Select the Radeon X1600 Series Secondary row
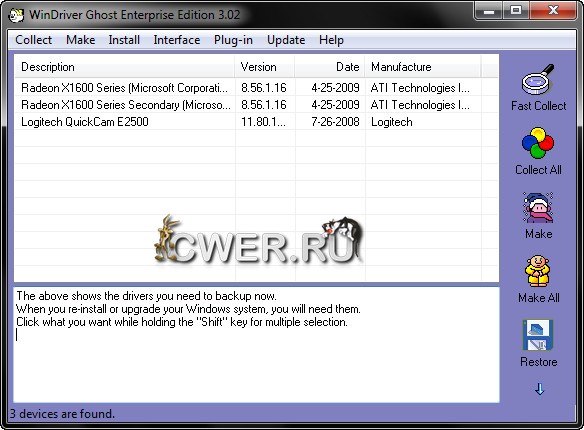Image resolution: width=584 pixels, height=430 pixels. [256, 105]
